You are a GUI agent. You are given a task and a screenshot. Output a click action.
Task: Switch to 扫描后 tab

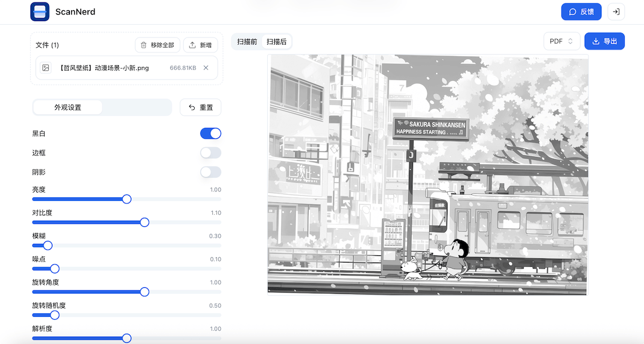pos(277,42)
